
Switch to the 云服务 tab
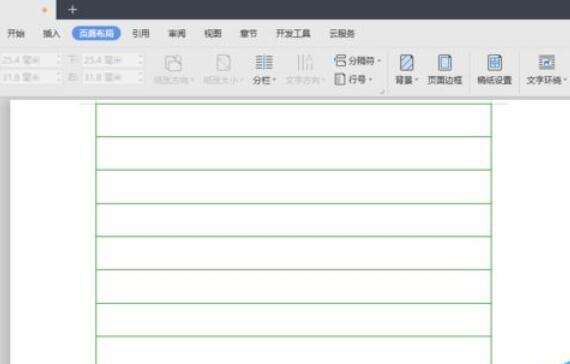pos(342,33)
